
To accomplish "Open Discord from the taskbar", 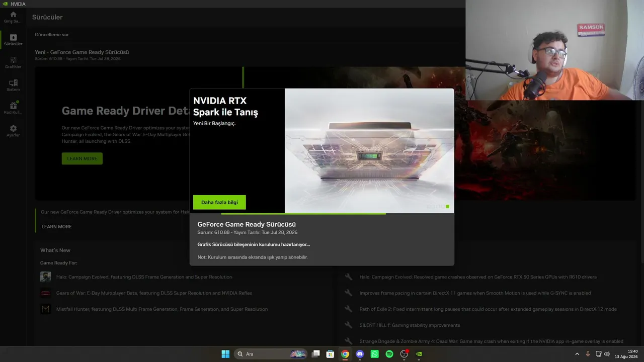I will coord(360,354).
